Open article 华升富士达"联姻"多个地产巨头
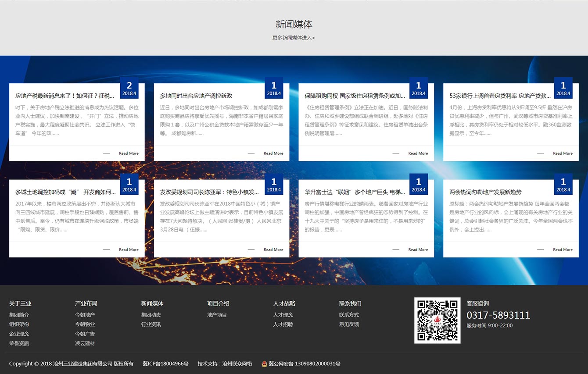Image resolution: width=588 pixels, height=374 pixels. tap(355, 192)
